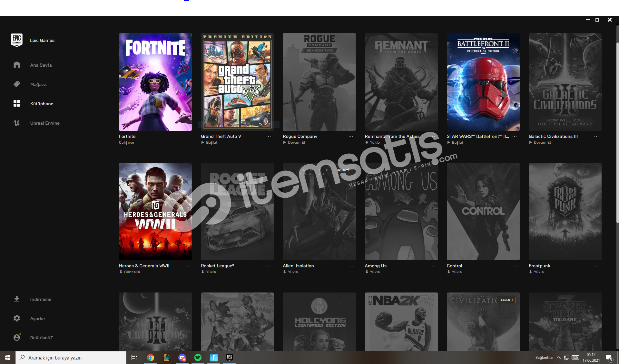Click Yükle under Rocket League

click(209, 272)
